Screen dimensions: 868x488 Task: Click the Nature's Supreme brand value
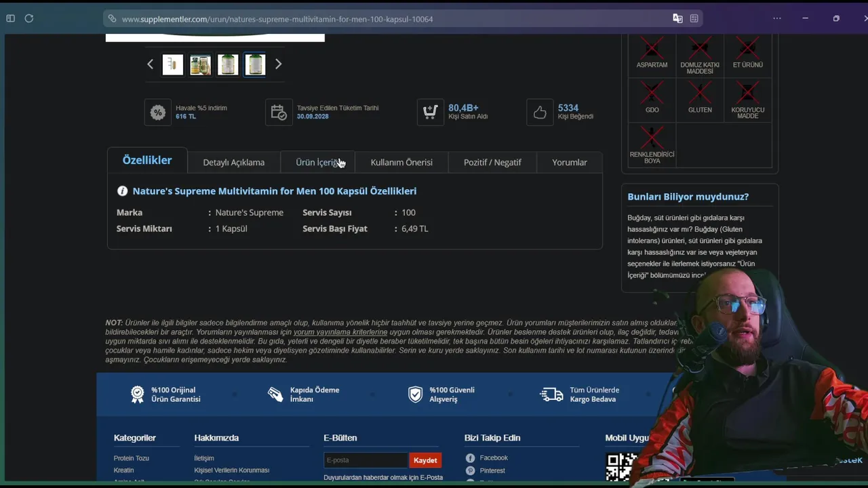pyautogui.click(x=250, y=213)
